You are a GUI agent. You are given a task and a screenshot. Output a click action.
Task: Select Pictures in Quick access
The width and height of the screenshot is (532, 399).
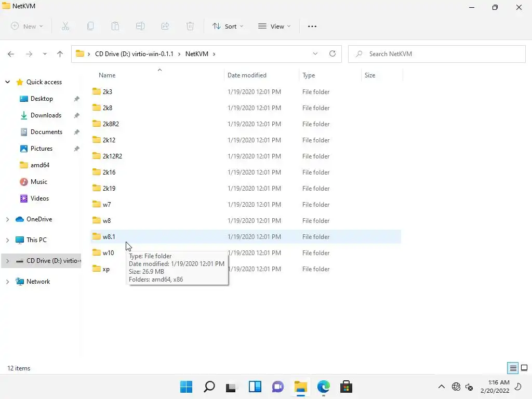pyautogui.click(x=42, y=149)
